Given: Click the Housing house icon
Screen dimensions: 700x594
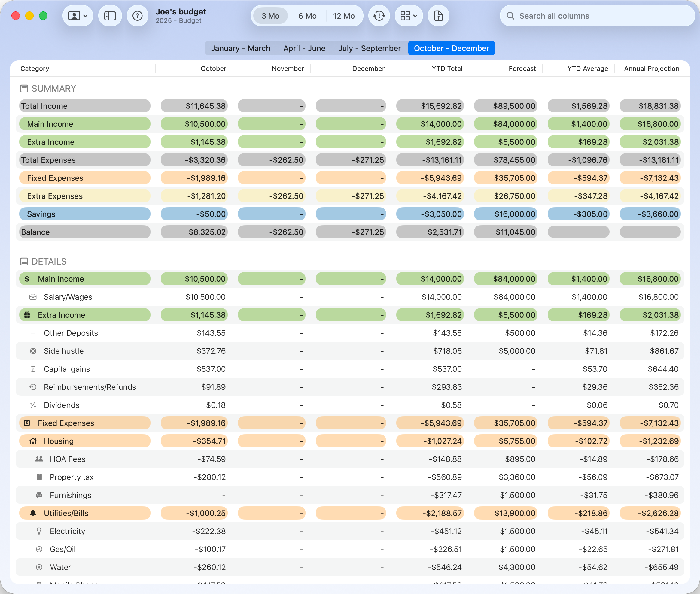Looking at the screenshot, I should [33, 441].
